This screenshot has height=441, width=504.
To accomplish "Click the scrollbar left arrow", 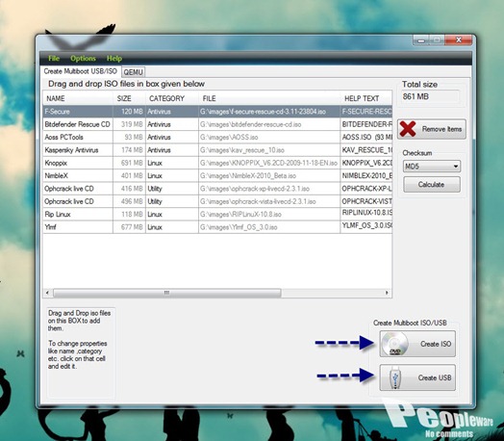I will pos(47,293).
